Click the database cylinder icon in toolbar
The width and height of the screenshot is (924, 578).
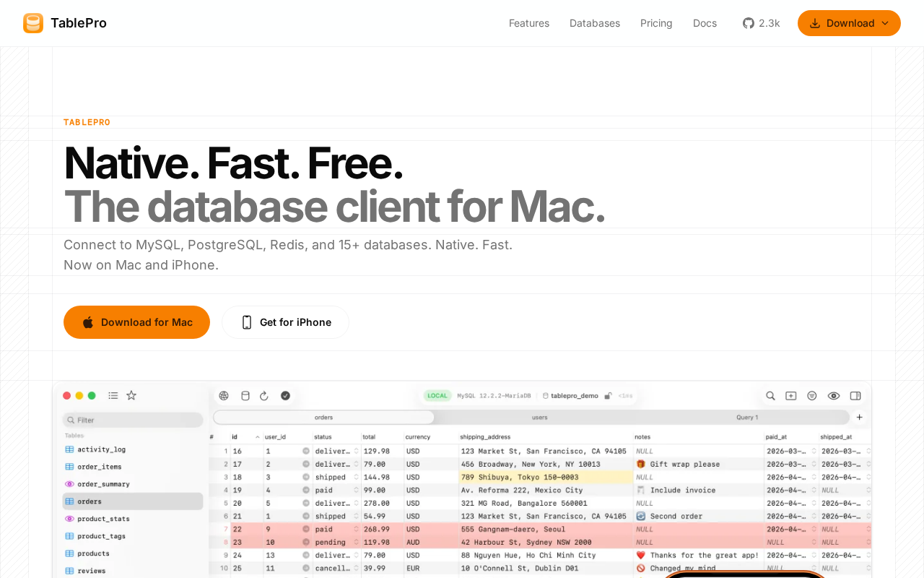click(245, 396)
